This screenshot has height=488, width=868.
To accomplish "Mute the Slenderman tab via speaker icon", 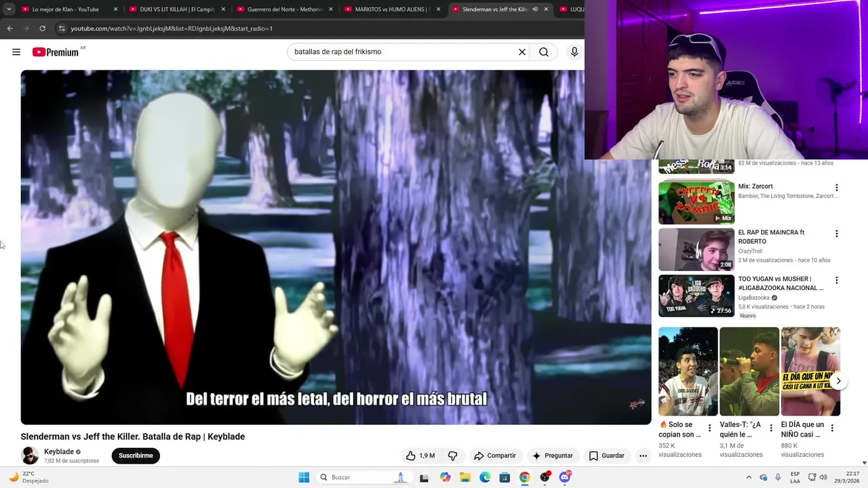I will tap(535, 9).
